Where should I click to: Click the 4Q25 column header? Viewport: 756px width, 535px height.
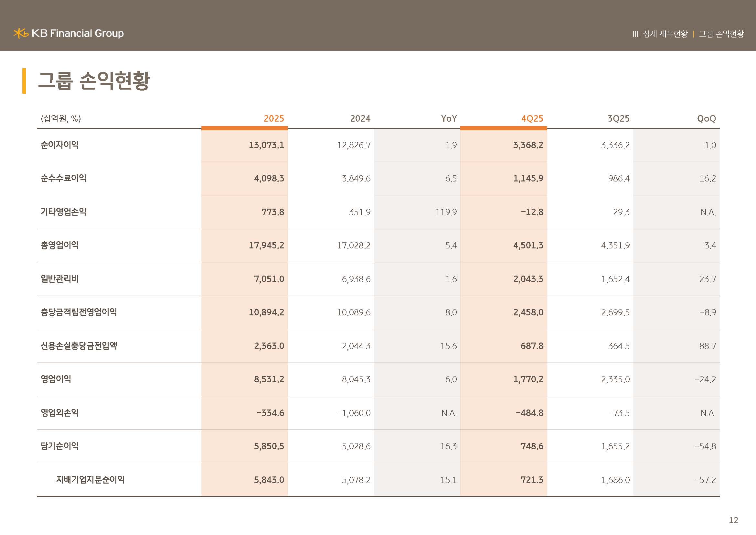tap(532, 119)
